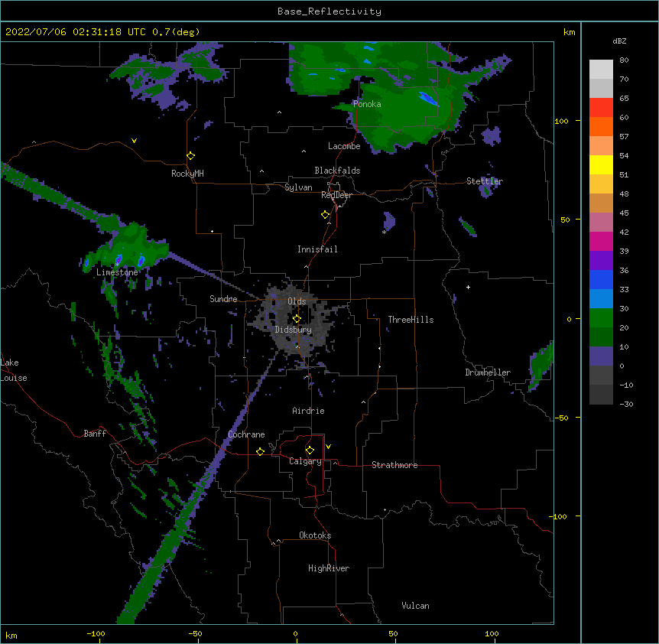Select the light blue 33-30 legend swatch
The image size is (659, 644).
coord(601,299)
